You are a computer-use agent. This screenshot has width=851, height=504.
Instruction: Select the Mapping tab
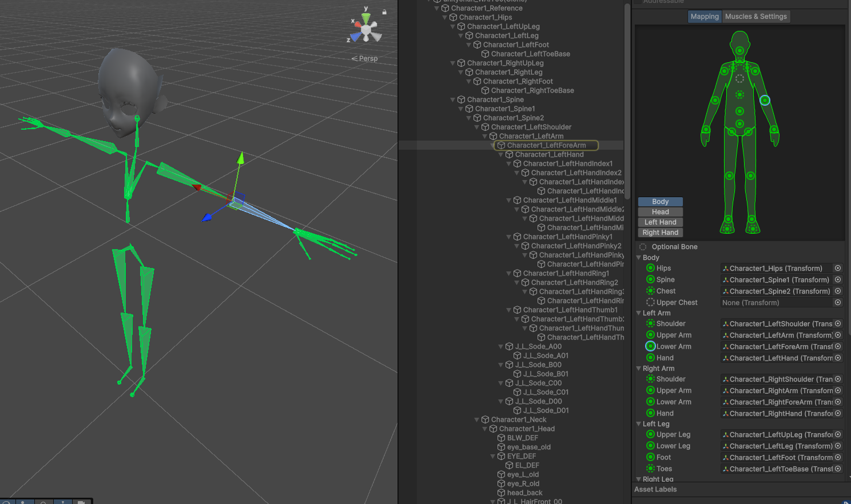click(704, 17)
